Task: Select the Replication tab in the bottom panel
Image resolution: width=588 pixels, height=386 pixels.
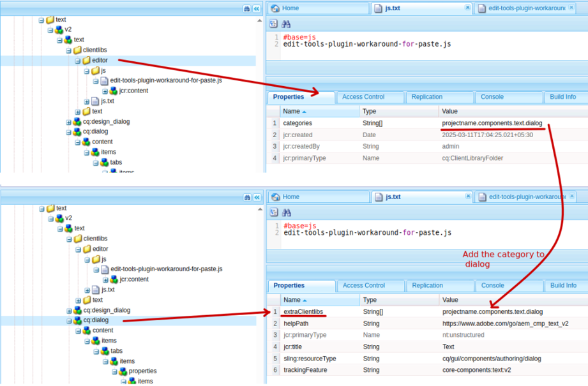Action: coord(427,286)
